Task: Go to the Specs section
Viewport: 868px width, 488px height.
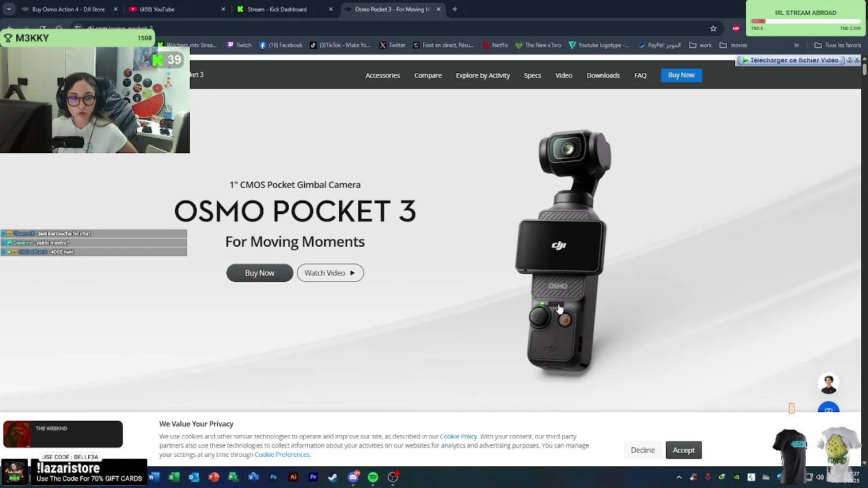Action: [x=532, y=75]
